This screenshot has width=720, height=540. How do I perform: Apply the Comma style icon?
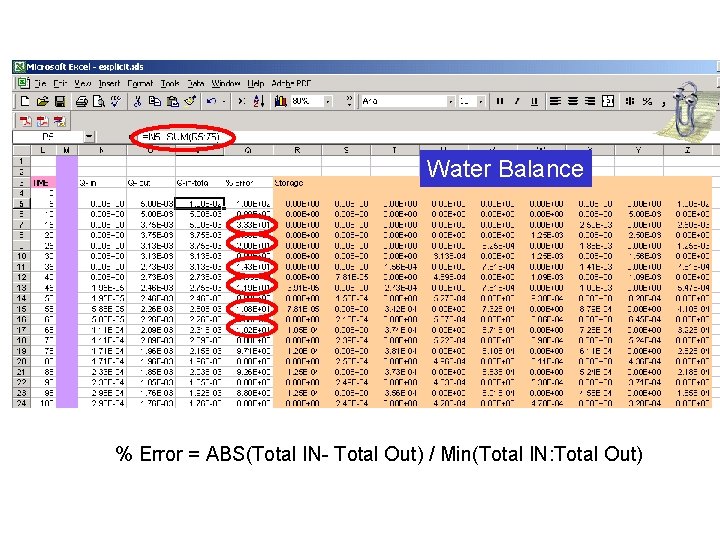[x=664, y=102]
